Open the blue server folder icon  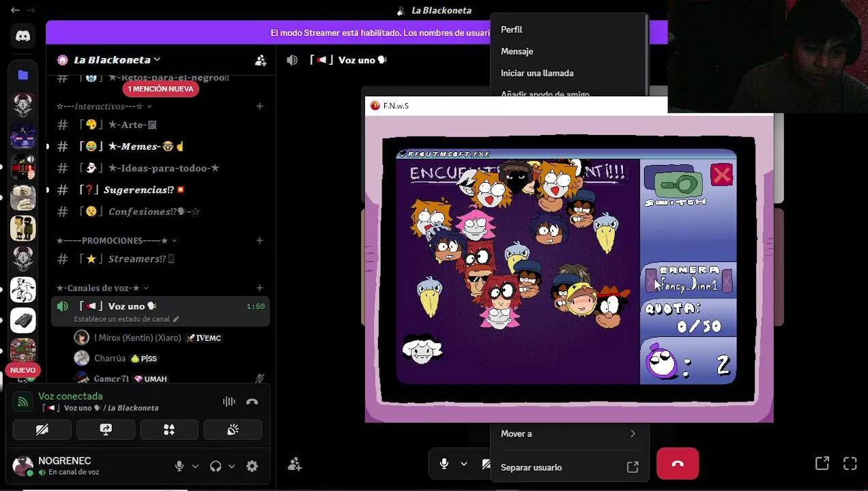point(23,75)
